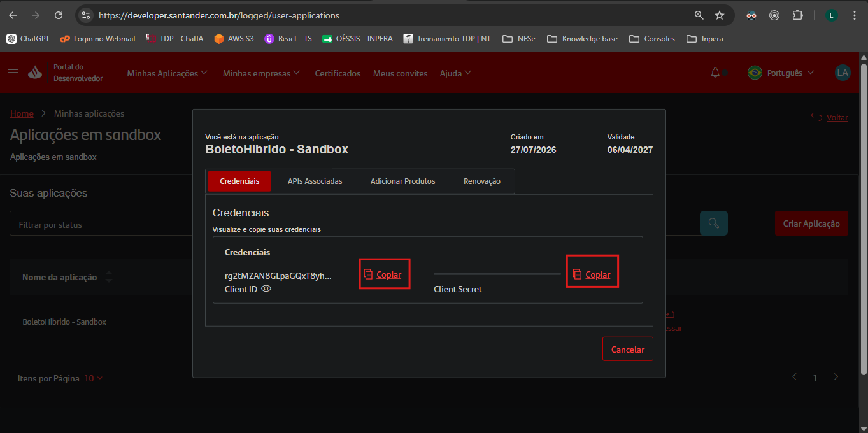Viewport: 868px width, 433px height.
Task: Open the Treinamento TDP | NT bookmark
Action: click(447, 39)
